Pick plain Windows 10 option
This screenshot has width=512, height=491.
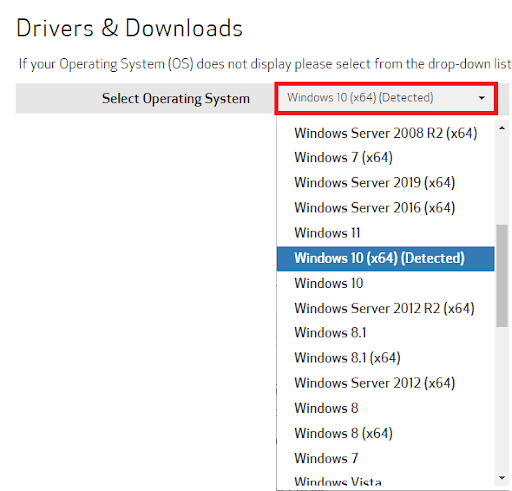tap(386, 283)
